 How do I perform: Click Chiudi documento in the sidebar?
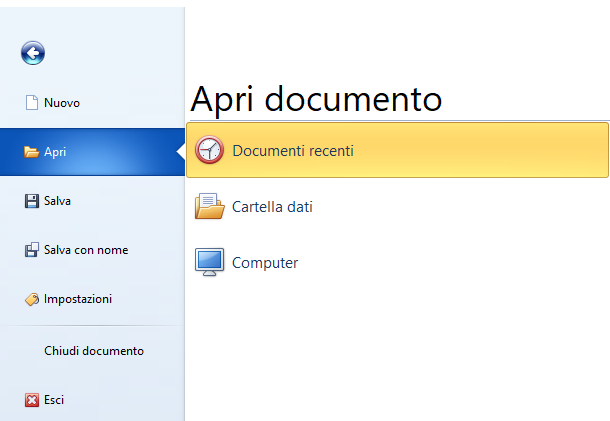tap(94, 351)
